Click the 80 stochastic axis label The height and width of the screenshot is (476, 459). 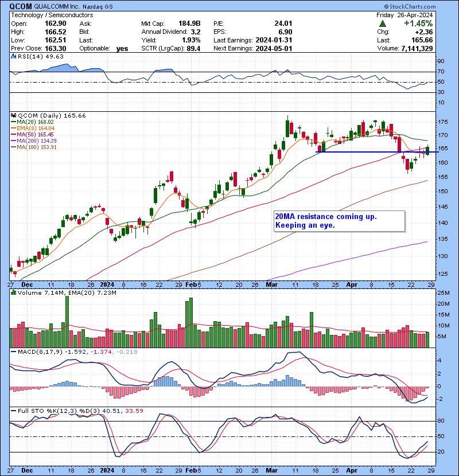441,421
